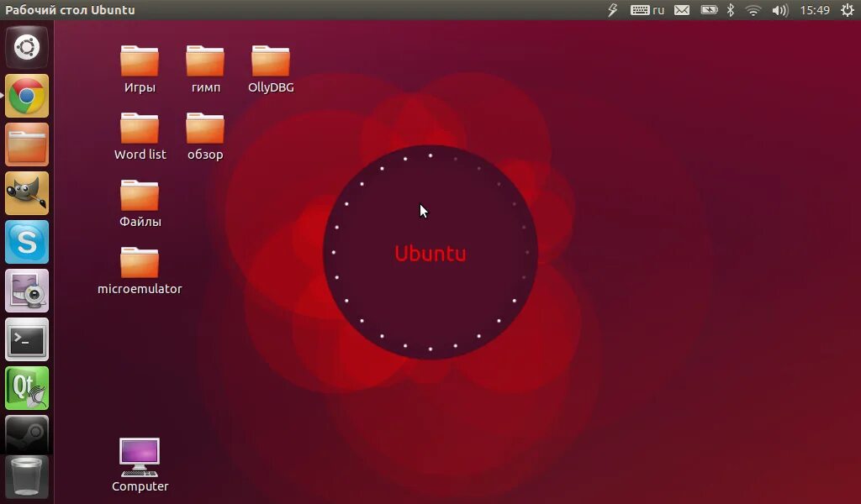The image size is (861, 504).
Task: Launch GIMP image editor from launcher
Action: click(27, 193)
